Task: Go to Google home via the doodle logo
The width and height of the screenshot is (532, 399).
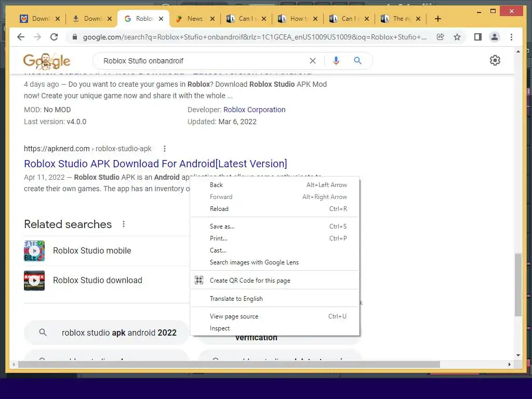Action: (47, 61)
